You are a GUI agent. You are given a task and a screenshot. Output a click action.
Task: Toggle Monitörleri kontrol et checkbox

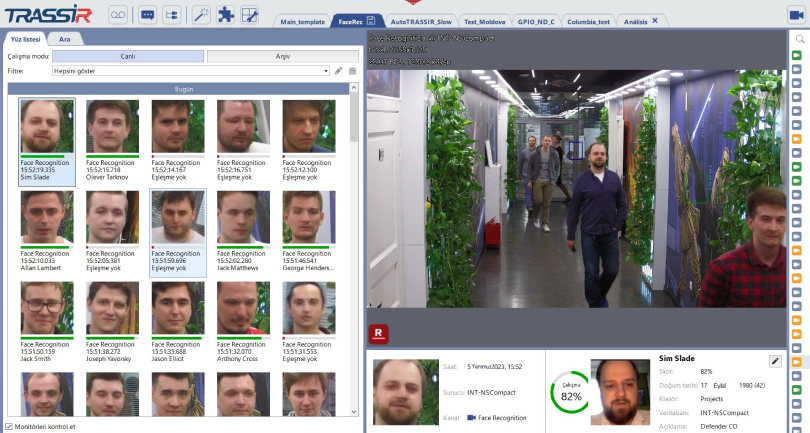pyautogui.click(x=8, y=427)
